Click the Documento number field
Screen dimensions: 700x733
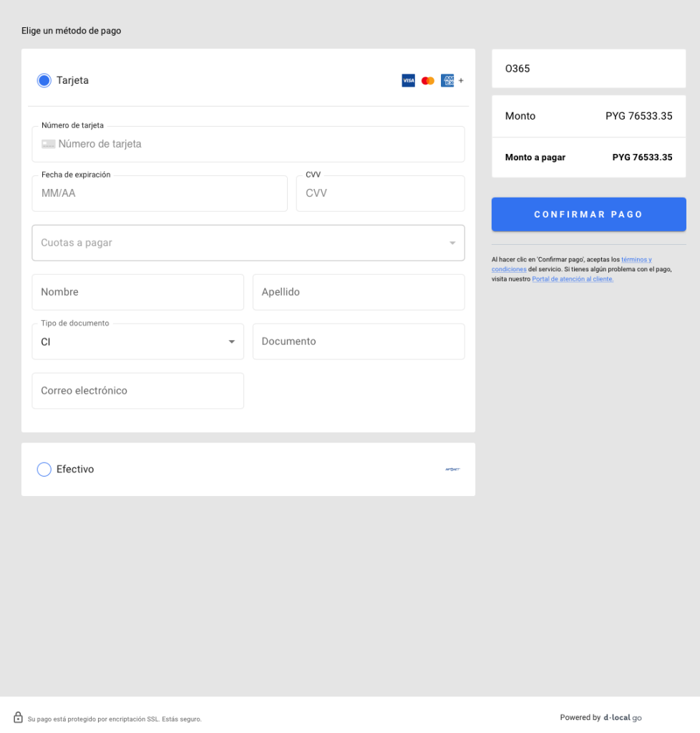(x=358, y=342)
